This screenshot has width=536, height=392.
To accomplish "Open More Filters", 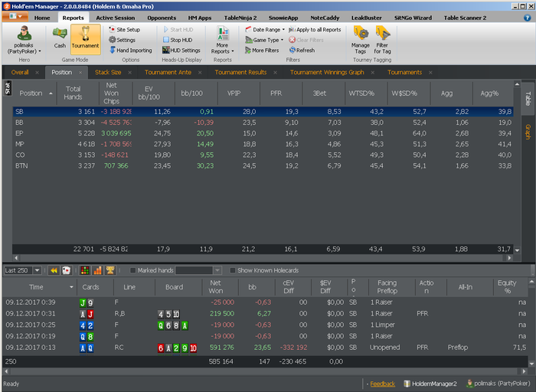I will point(262,51).
